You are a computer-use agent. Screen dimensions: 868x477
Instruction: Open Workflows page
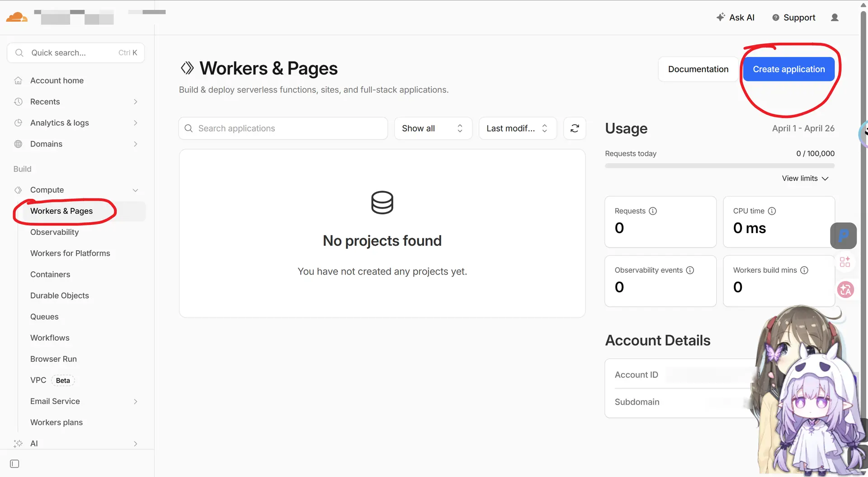point(50,338)
